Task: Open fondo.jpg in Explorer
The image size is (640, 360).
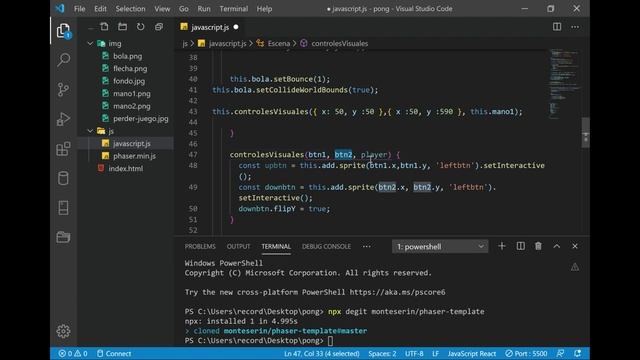Action: [x=129, y=81]
